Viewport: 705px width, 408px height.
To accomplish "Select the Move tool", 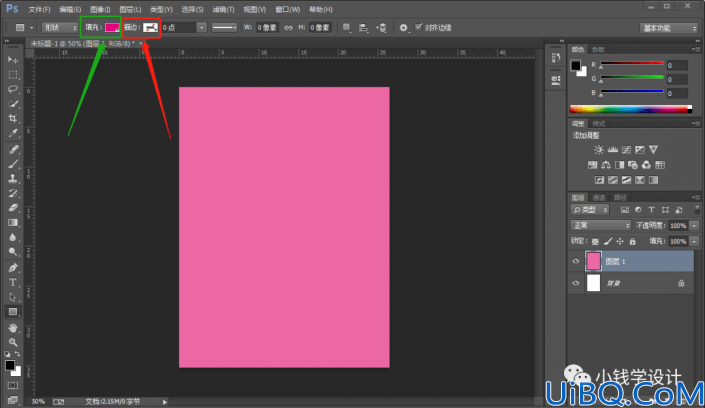I will (13, 60).
